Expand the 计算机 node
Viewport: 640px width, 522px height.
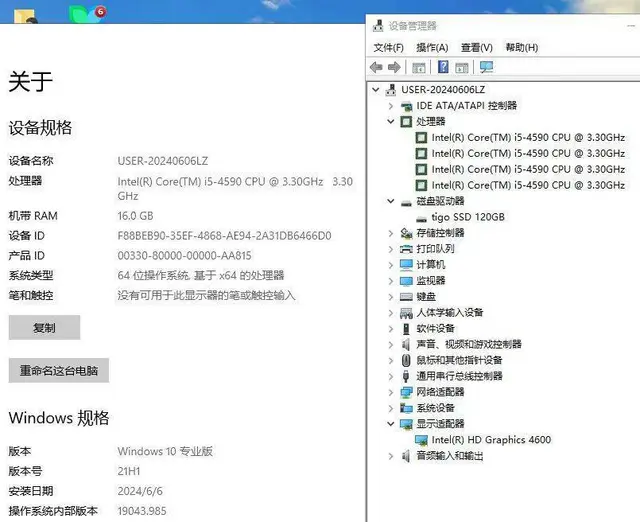[391, 265]
